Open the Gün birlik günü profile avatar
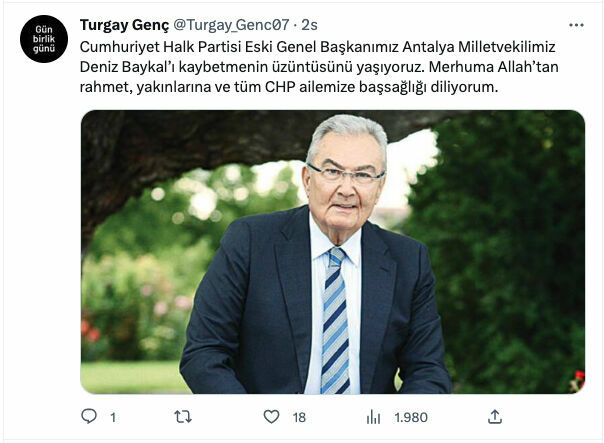This screenshot has width=604, height=443. [x=44, y=39]
